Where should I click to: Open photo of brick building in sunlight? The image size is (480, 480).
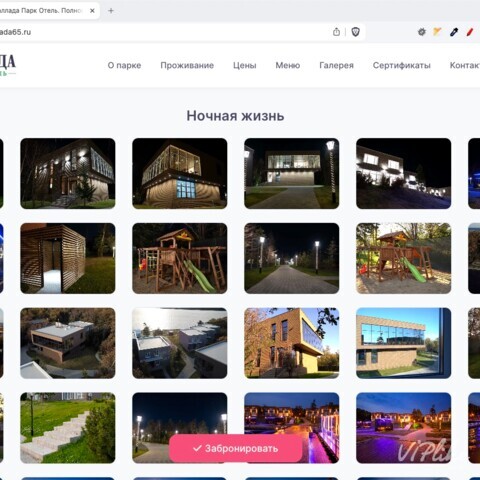pyautogui.click(x=292, y=343)
